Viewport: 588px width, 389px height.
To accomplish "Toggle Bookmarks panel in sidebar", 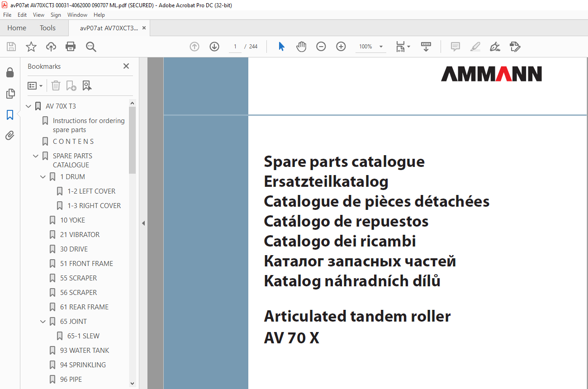I will tap(10, 115).
